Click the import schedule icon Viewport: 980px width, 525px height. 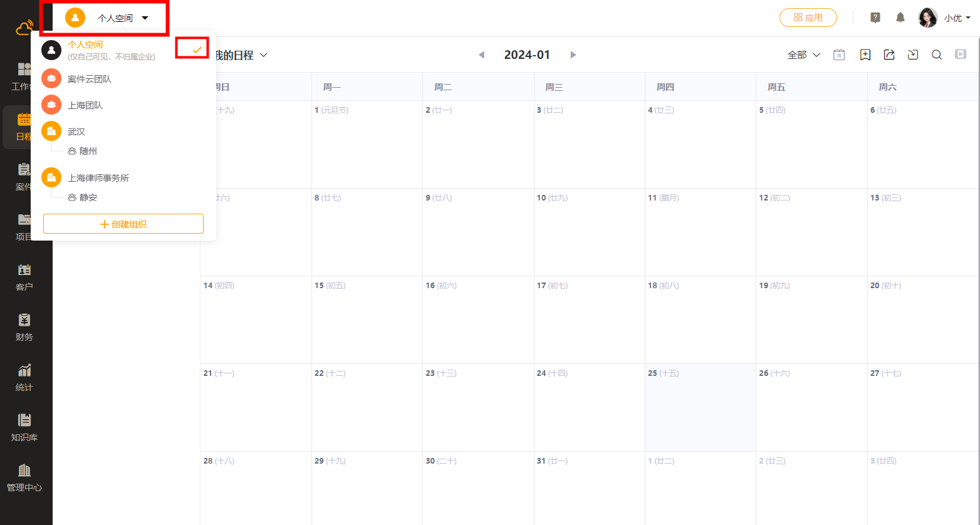pos(913,55)
